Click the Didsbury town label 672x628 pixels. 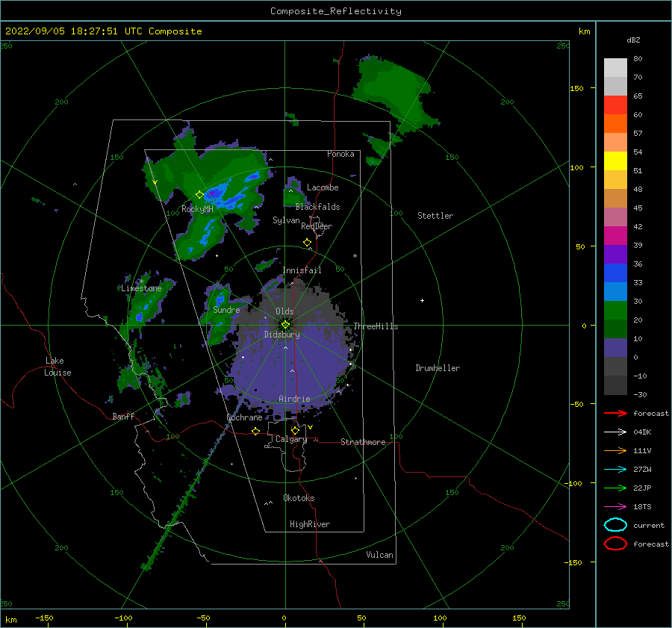pyautogui.click(x=281, y=335)
